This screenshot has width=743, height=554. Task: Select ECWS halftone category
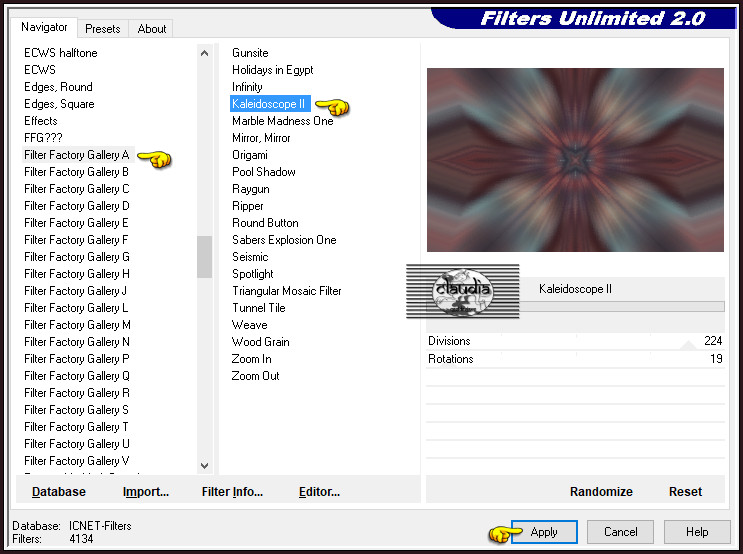[x=61, y=53]
